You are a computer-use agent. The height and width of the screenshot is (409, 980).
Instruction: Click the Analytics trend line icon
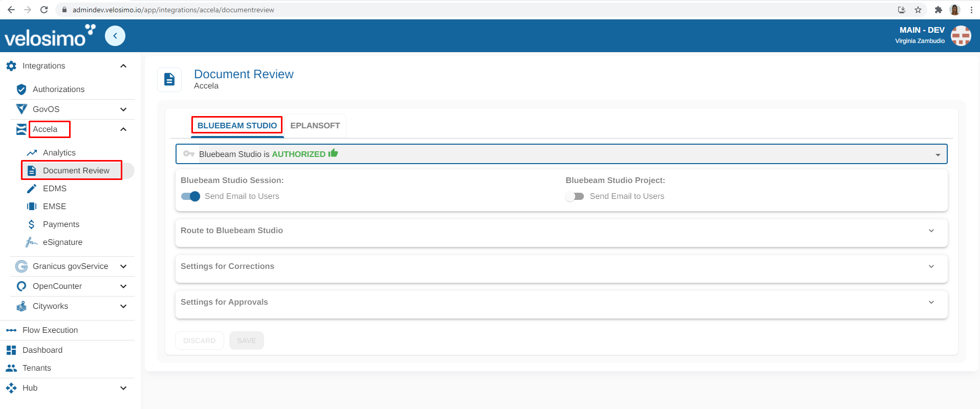(x=32, y=153)
